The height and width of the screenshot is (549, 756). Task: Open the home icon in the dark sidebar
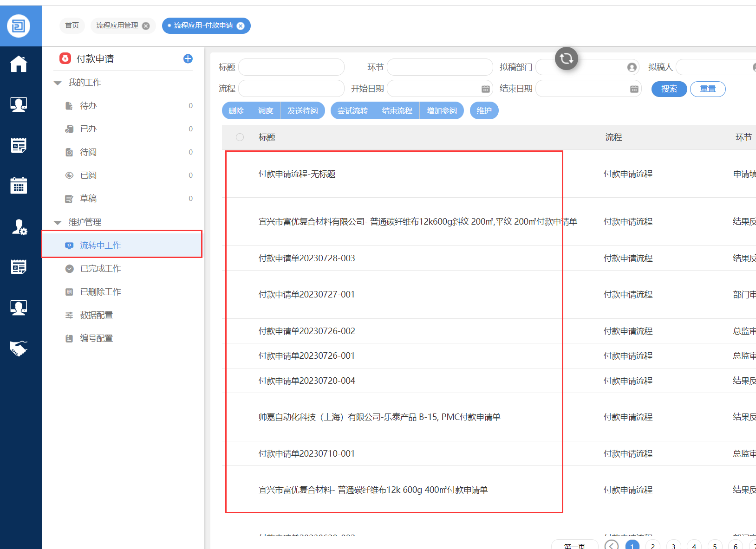pos(19,64)
